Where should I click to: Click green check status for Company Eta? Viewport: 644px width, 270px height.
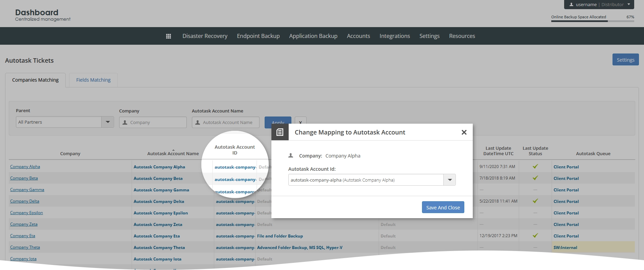coord(535,235)
